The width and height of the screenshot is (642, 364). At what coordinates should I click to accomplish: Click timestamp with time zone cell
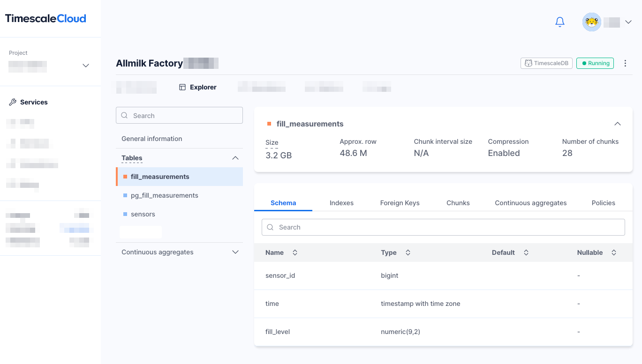421,304
